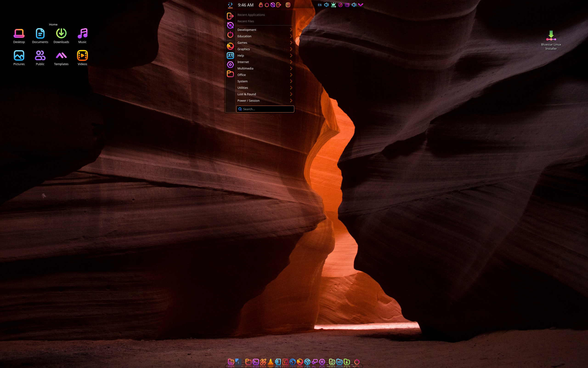Open the Development category
588x368 pixels.
point(265,30)
